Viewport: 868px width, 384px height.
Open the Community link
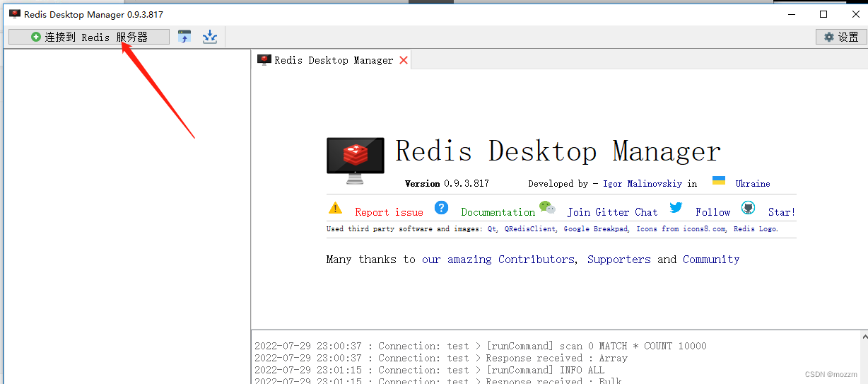coord(711,260)
